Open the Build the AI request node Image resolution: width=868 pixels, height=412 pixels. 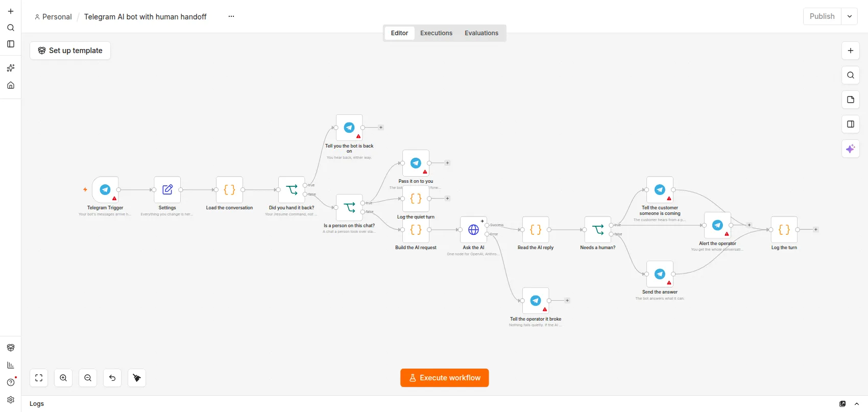point(416,230)
